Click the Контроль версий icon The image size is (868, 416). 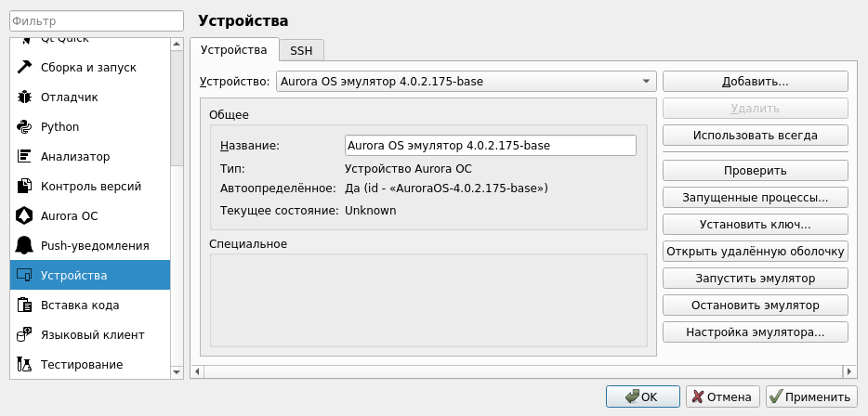(25, 186)
